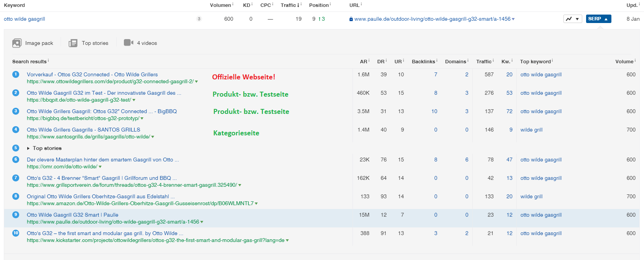Click domains count 6 for omr.com row
Image resolution: width=644 pixels, height=260 pixels.
(467, 160)
